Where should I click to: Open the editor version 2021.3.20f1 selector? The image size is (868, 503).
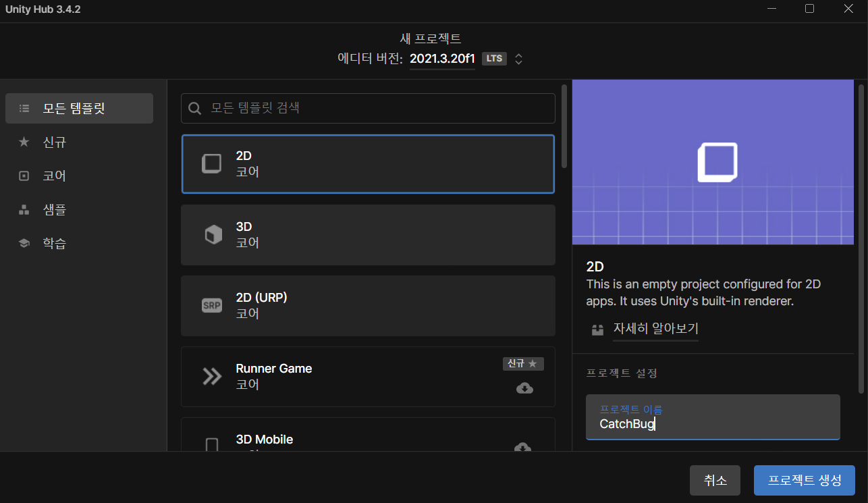coord(442,59)
